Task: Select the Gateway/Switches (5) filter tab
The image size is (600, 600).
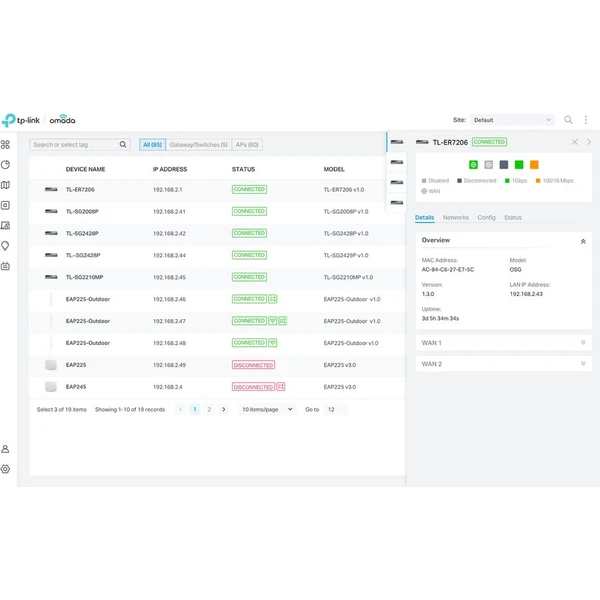Action: [199, 145]
